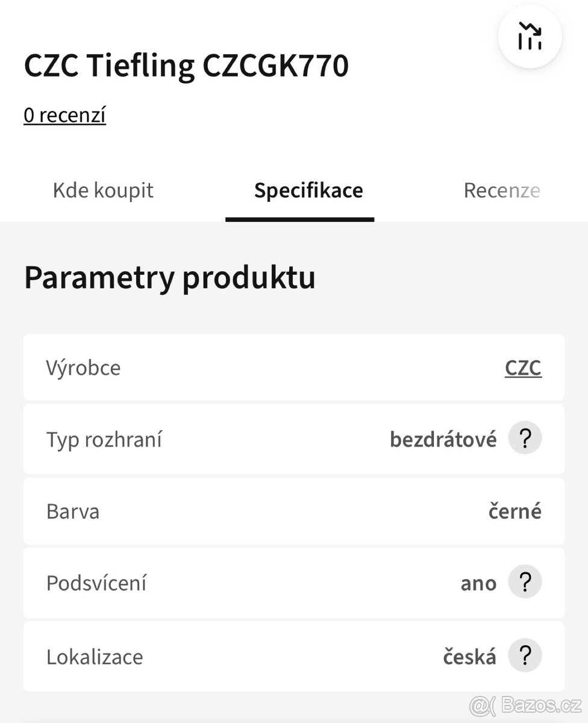The width and height of the screenshot is (588, 723).
Task: Select the Podsvícení label
Action: 96,583
